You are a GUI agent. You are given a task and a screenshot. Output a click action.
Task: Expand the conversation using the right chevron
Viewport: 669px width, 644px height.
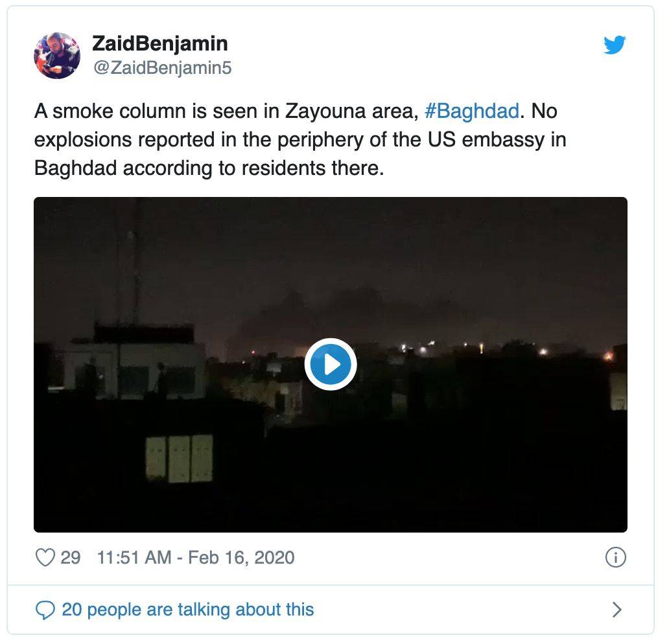pos(616,610)
